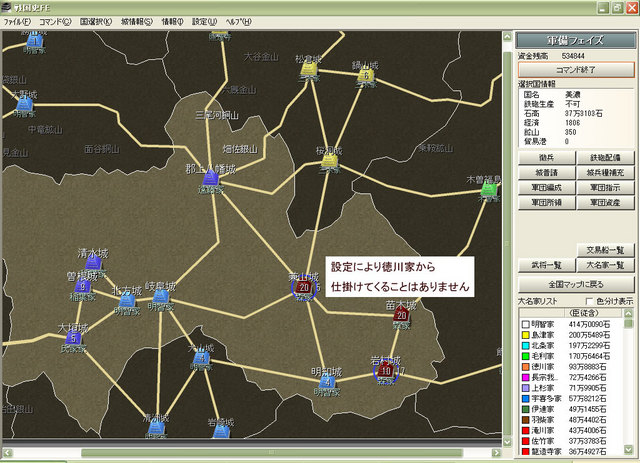Click the purple 大垣城 castle icon

pyautogui.click(x=73, y=338)
